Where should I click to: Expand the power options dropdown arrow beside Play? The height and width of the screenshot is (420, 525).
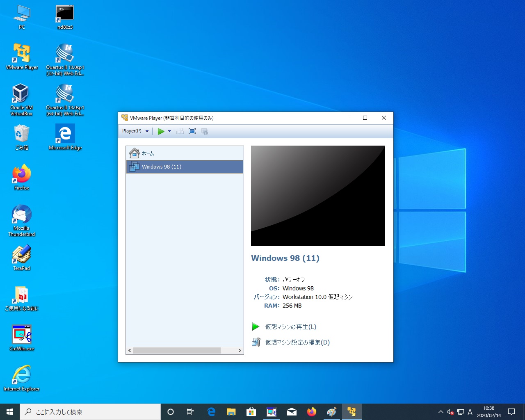(x=169, y=131)
